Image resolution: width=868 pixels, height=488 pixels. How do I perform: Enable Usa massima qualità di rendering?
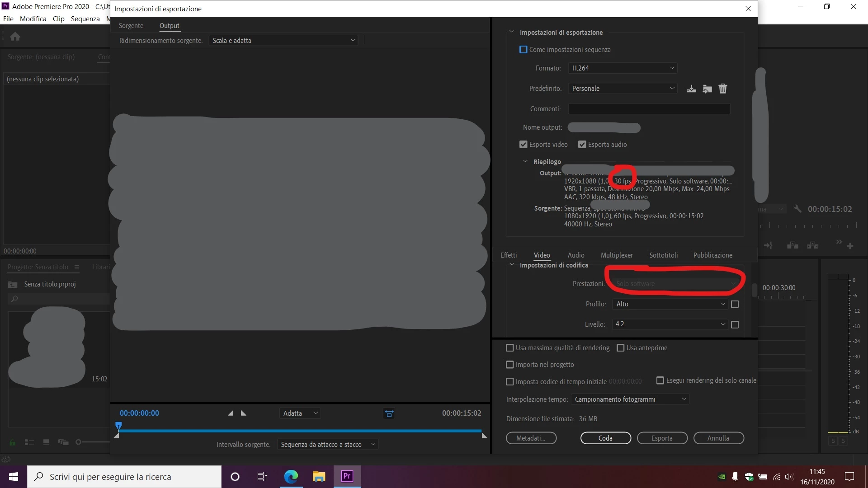[510, 348]
